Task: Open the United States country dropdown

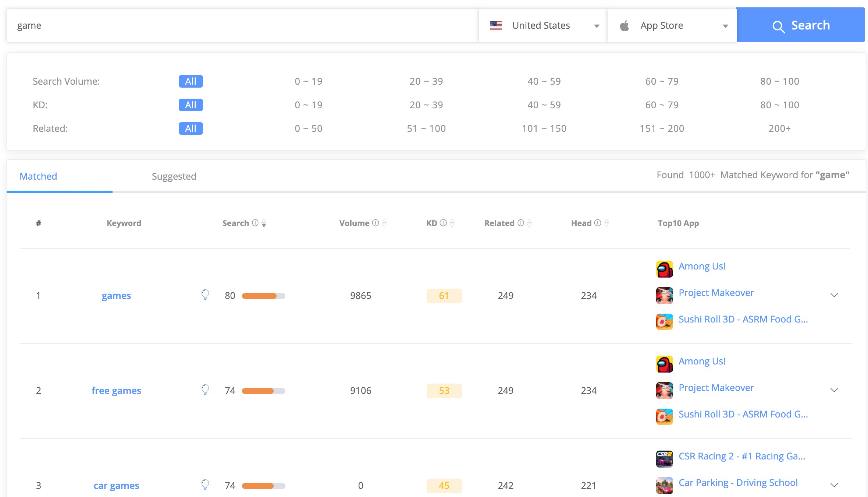Action: pos(543,25)
